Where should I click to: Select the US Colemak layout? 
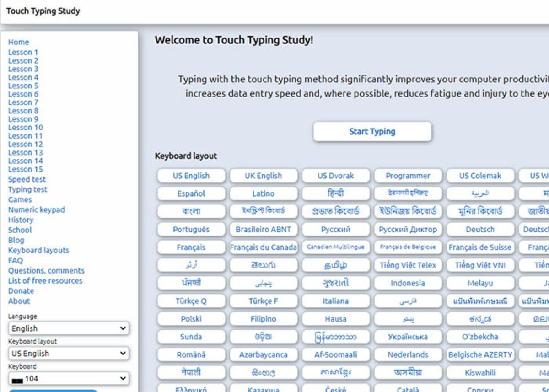point(480,176)
